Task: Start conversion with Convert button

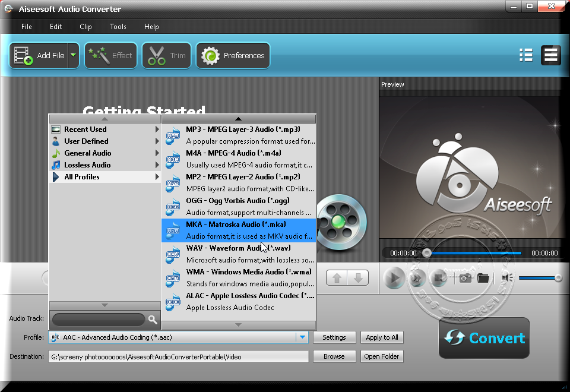Action: coord(484,338)
